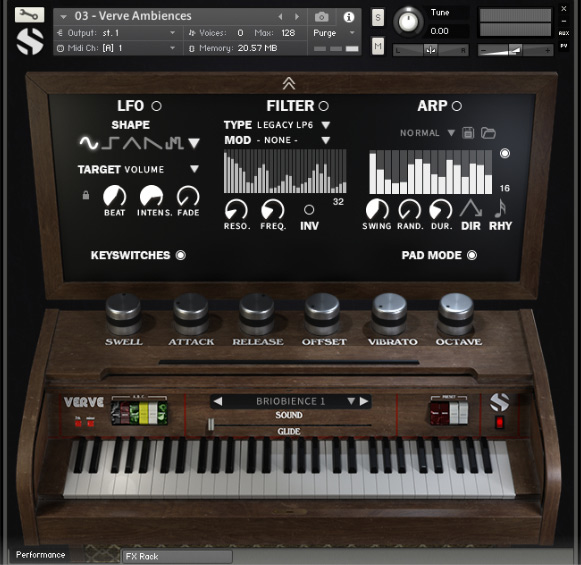Switch to the Performance tab
The image size is (581, 565).
pyautogui.click(x=40, y=555)
